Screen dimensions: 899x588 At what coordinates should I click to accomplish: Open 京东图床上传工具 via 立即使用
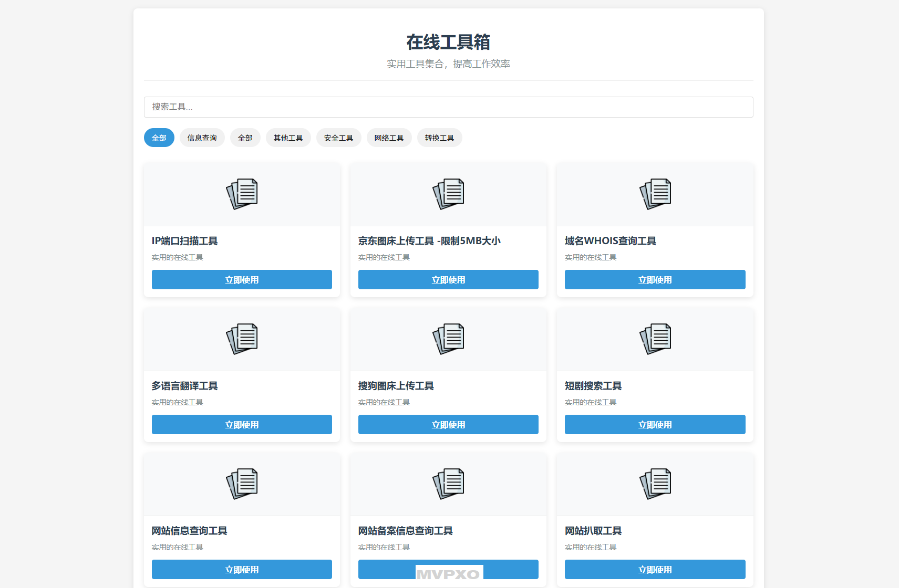tap(448, 280)
